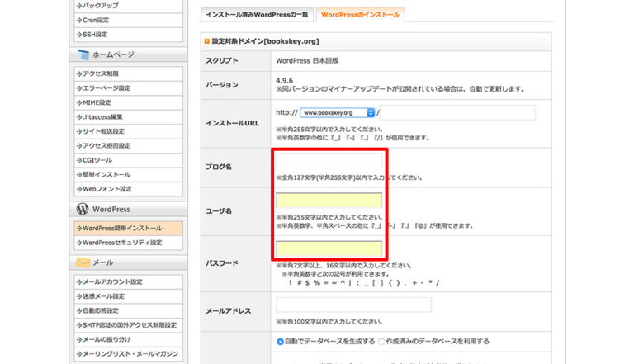Switch to WordPressのインストール tab
The height and width of the screenshot is (364, 634).
click(x=360, y=15)
